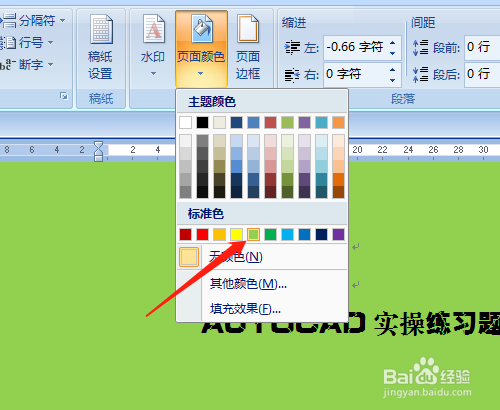500x410 pixels.
Task: Select standard orange color swatch
Action: pyautogui.click(x=219, y=234)
